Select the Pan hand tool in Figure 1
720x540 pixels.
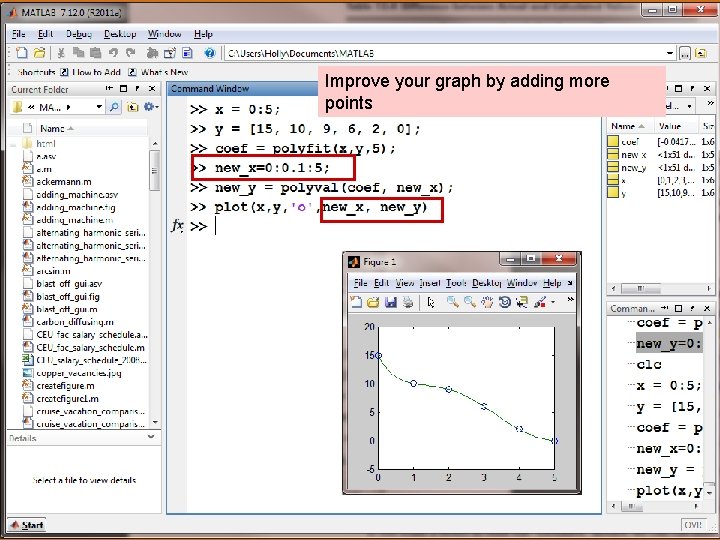(487, 302)
